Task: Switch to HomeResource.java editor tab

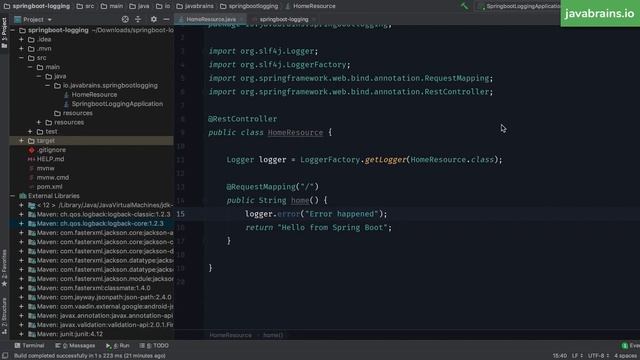Action: (x=211, y=19)
